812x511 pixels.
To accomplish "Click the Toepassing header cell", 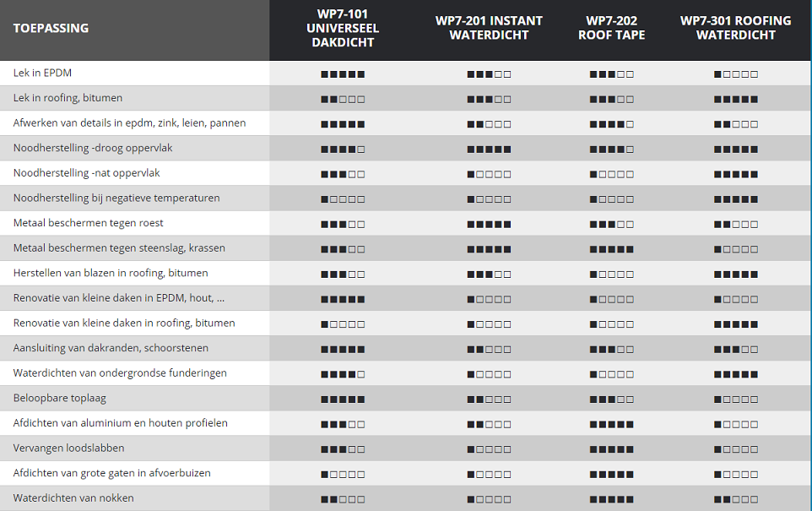I will 51,28.
